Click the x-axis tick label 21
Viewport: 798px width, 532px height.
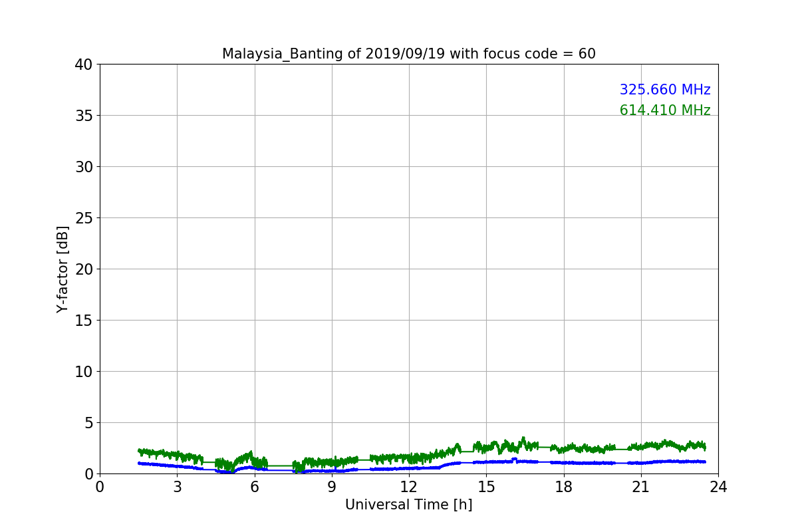pyautogui.click(x=641, y=487)
